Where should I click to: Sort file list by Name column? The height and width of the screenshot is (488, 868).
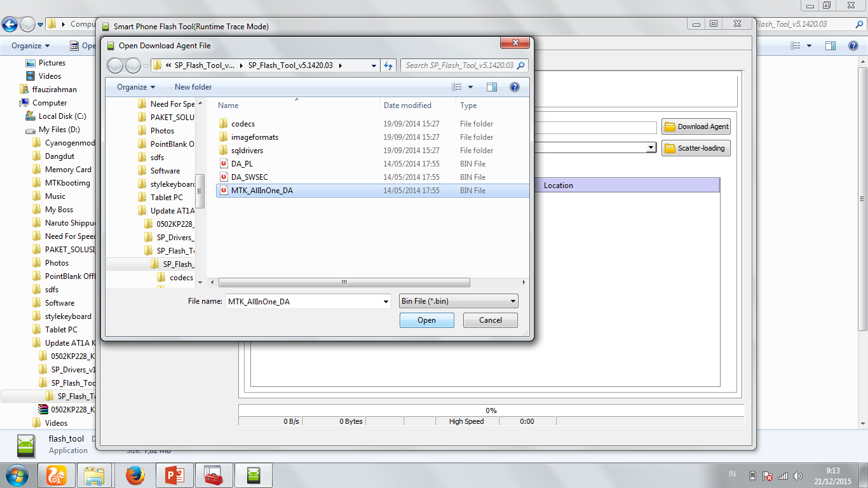[297, 105]
